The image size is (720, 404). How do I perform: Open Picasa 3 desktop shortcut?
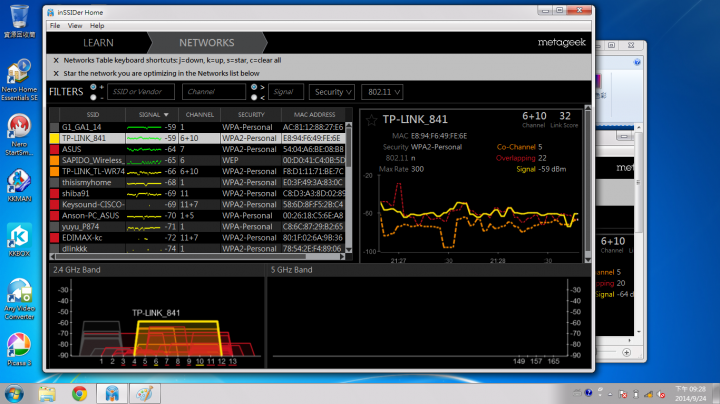(19, 349)
